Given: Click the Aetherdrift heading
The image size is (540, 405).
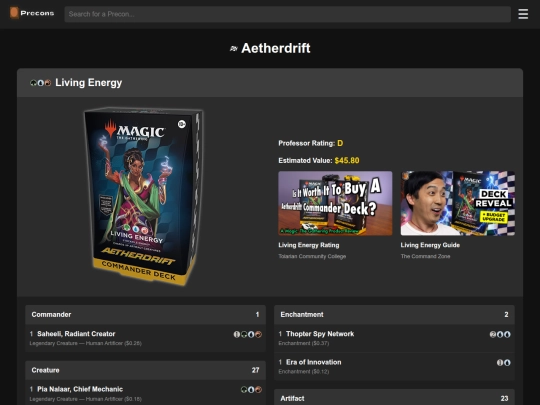Looking at the screenshot, I should tap(276, 48).
